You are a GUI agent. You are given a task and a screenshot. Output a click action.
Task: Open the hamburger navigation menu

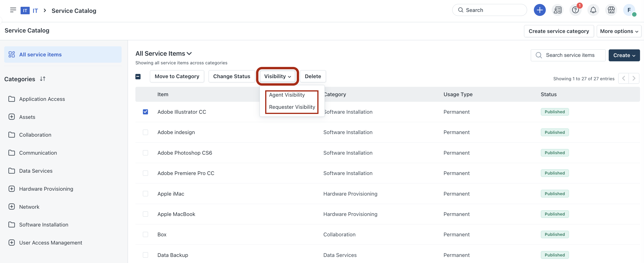click(13, 10)
